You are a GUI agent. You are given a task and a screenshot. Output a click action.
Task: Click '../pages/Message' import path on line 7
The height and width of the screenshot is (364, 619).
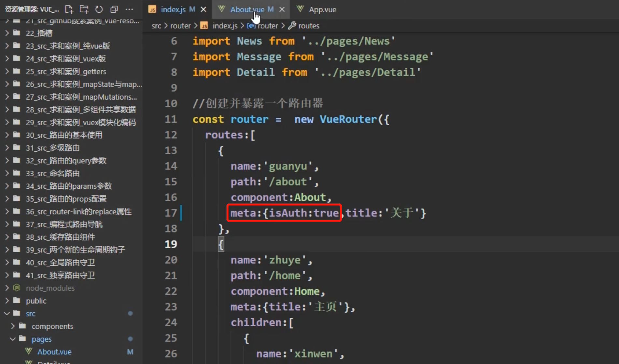[x=377, y=57]
